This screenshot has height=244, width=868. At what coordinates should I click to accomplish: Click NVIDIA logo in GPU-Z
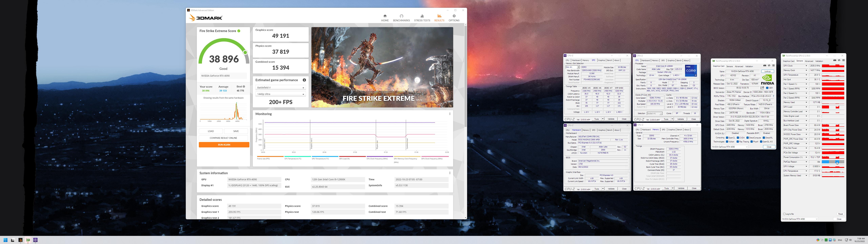[767, 79]
